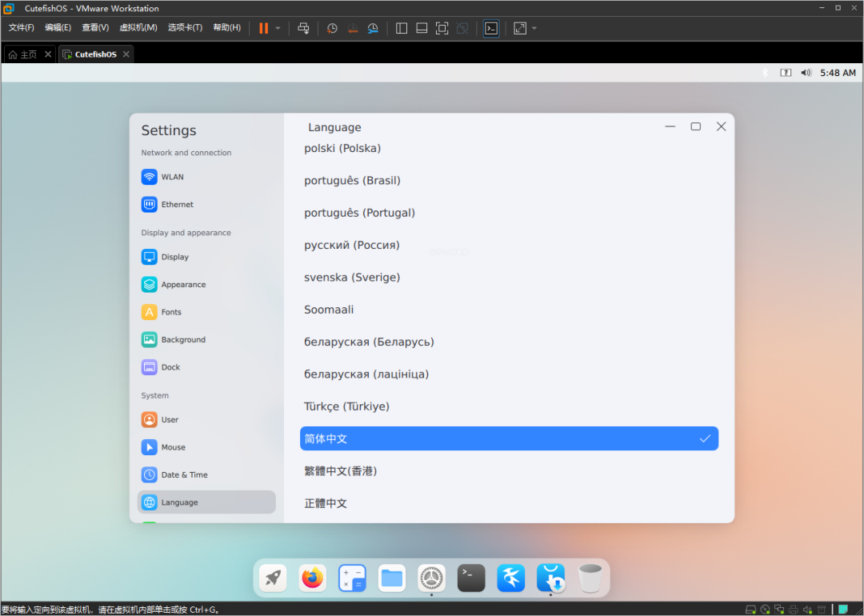The width and height of the screenshot is (864, 616).
Task: Enter full screen mode from the VMware toolbar
Action: pyautogui.click(x=442, y=28)
